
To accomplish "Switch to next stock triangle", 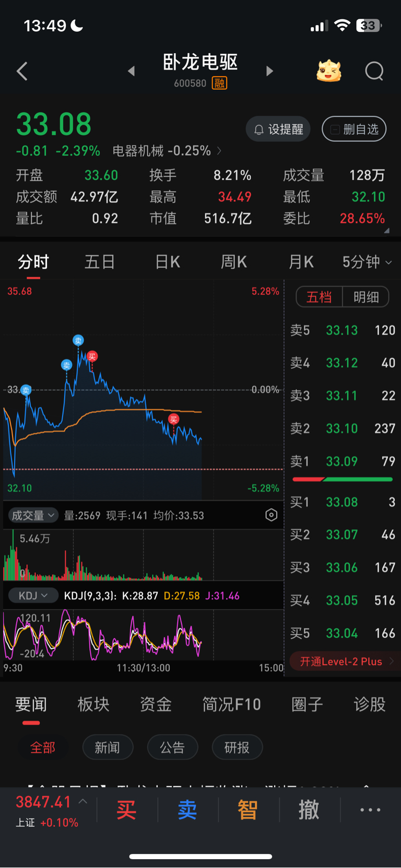I will pos(269,71).
